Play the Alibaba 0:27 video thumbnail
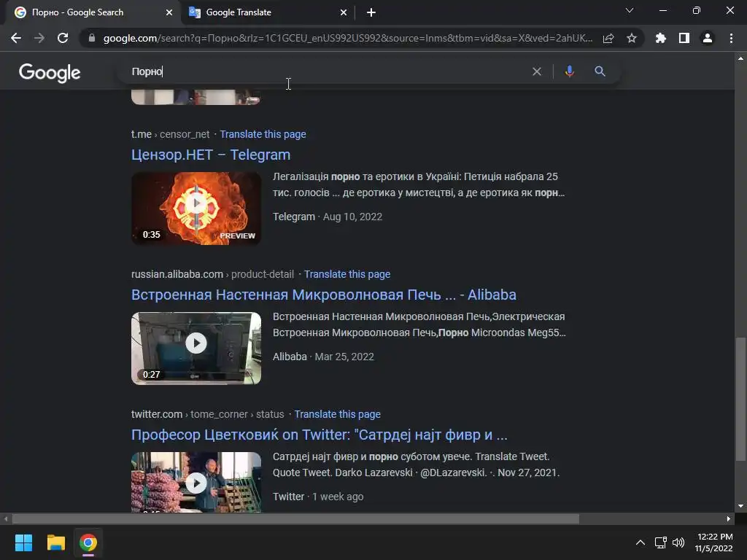747x560 pixels. click(196, 349)
